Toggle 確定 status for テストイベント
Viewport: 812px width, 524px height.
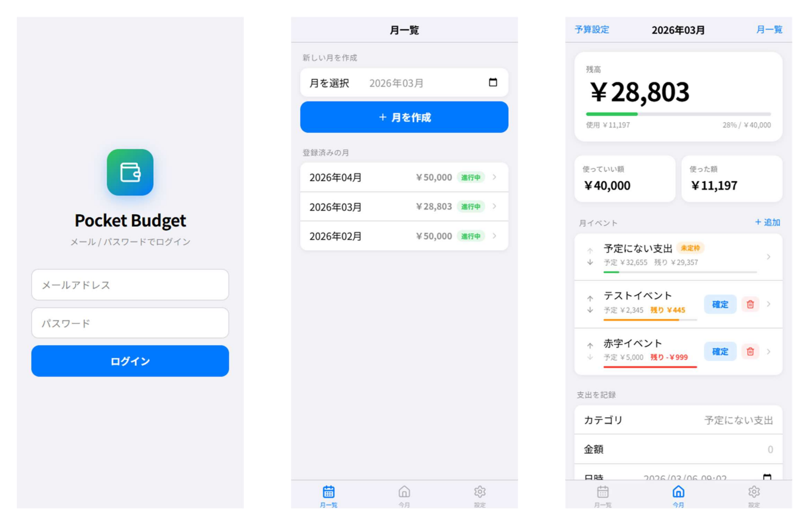click(719, 304)
